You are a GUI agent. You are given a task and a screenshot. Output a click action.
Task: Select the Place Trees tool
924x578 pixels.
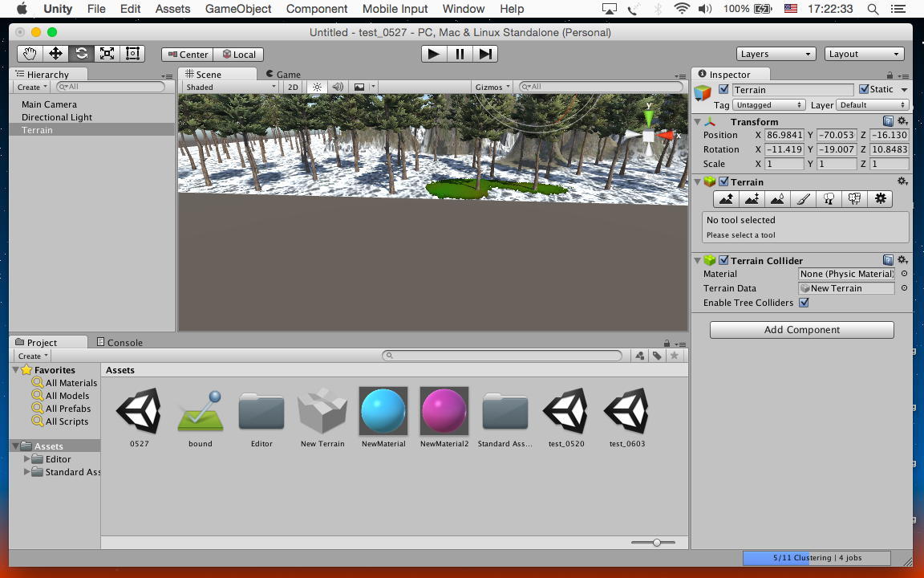point(829,199)
